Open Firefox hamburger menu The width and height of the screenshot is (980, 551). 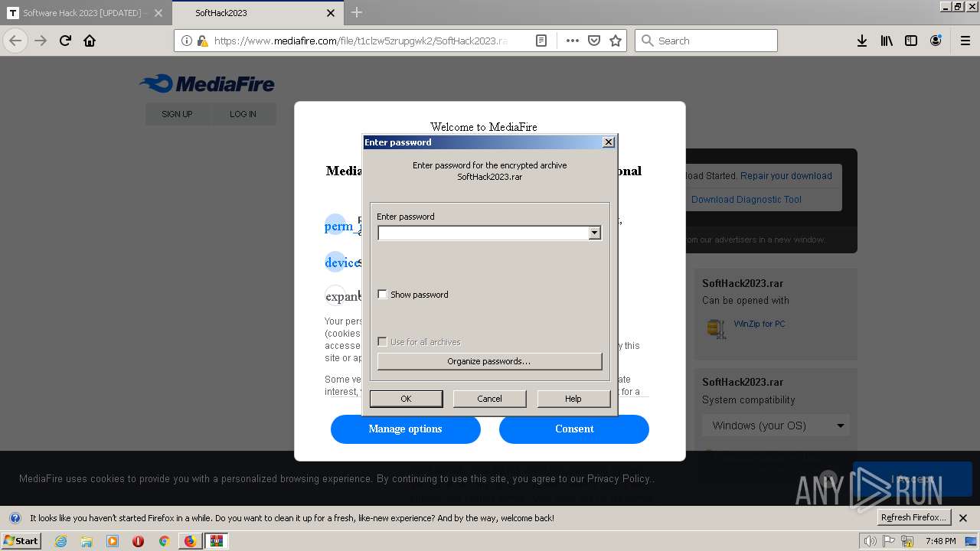pyautogui.click(x=965, y=41)
